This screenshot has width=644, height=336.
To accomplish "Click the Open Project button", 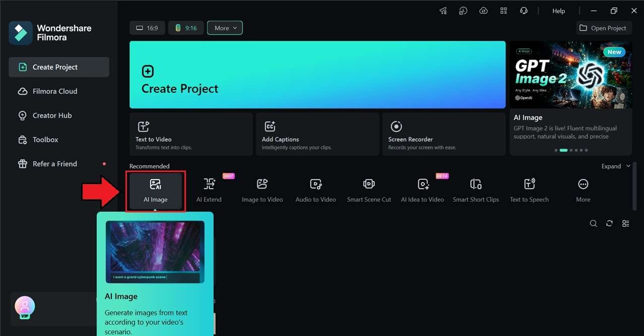I will pyautogui.click(x=604, y=28).
